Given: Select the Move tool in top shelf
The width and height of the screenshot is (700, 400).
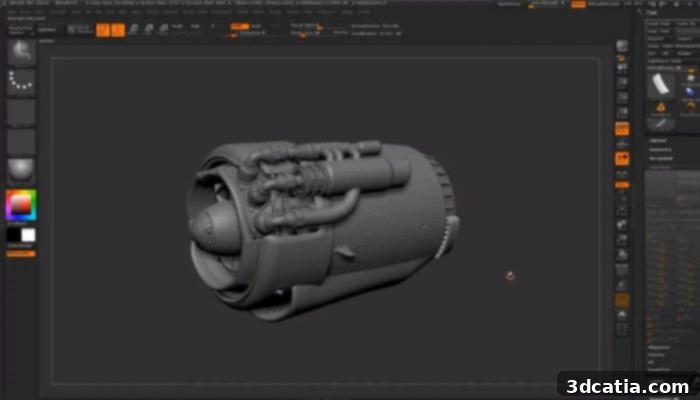Looking at the screenshot, I should click(133, 30).
